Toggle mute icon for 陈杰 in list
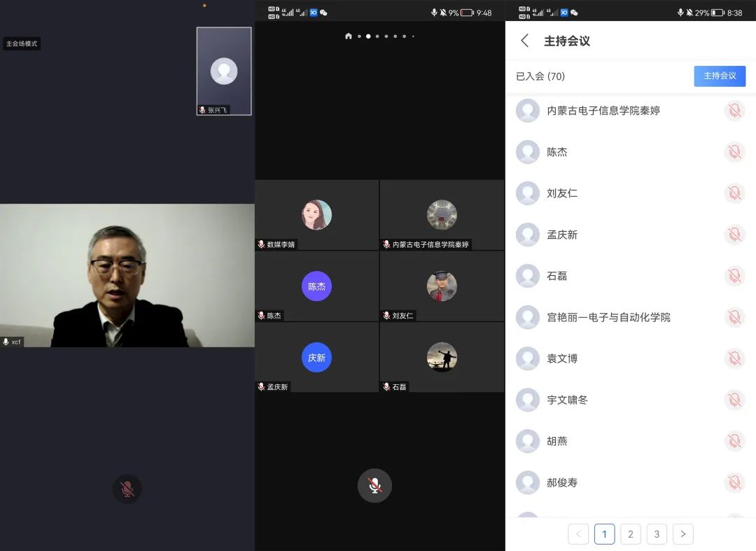 click(x=734, y=152)
